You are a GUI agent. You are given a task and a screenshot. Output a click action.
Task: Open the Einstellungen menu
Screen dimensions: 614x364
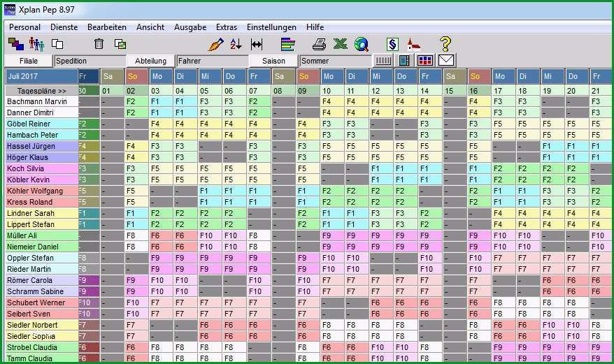[271, 27]
